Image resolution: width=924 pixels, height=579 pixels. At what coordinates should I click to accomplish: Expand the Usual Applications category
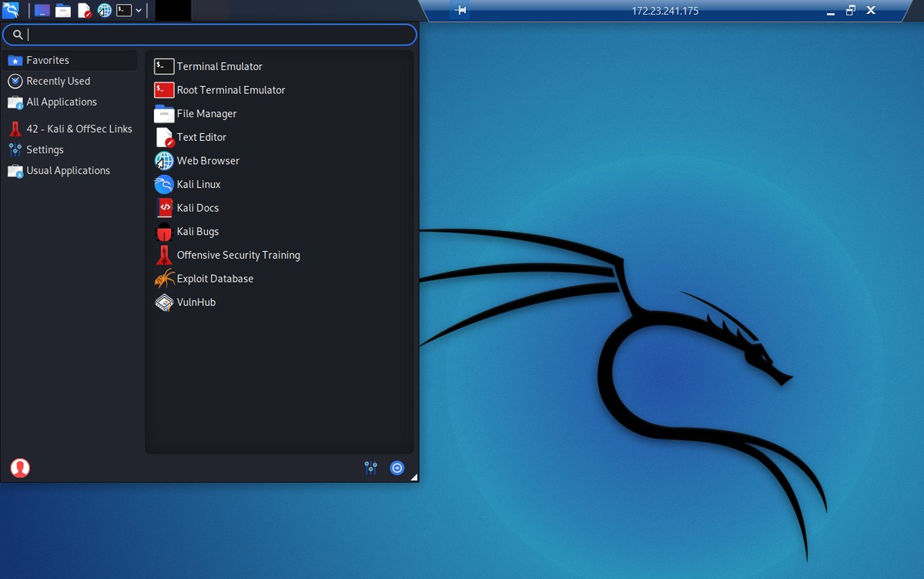click(68, 170)
